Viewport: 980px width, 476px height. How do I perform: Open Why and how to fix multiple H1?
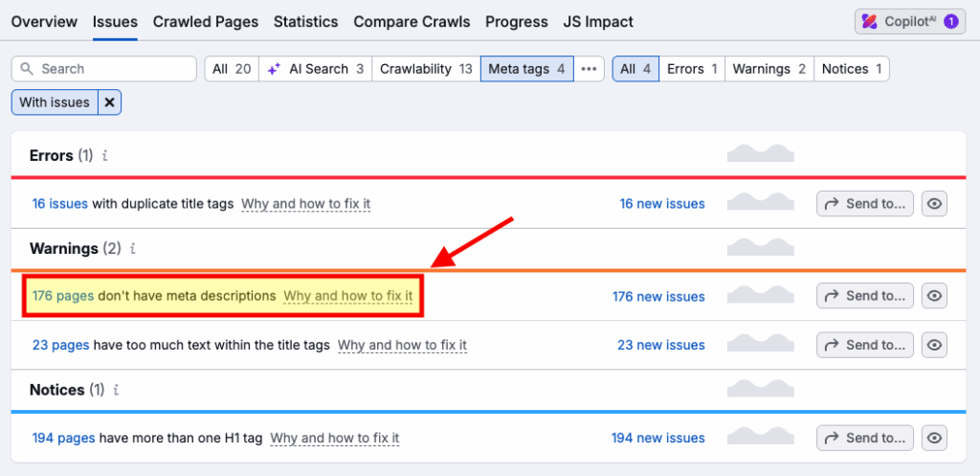(335, 438)
